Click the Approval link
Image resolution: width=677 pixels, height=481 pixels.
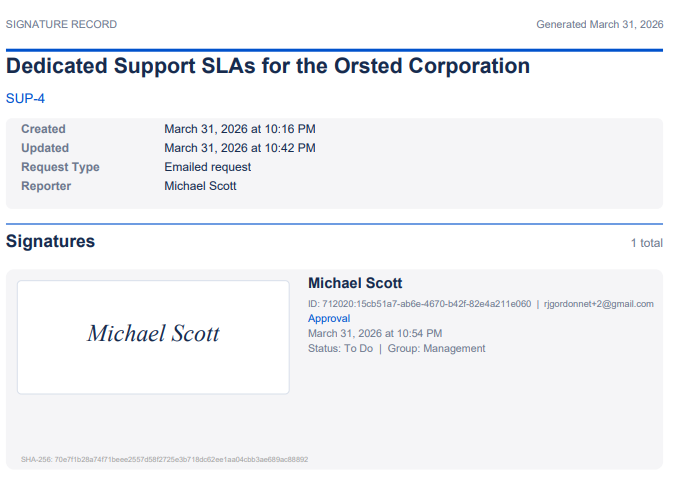tap(329, 318)
